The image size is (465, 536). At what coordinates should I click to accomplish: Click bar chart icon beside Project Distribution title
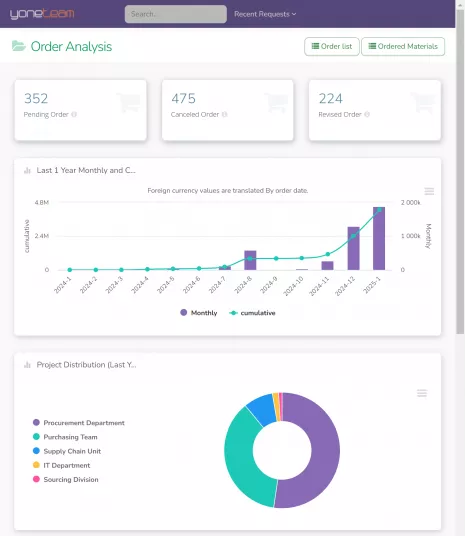(27, 365)
